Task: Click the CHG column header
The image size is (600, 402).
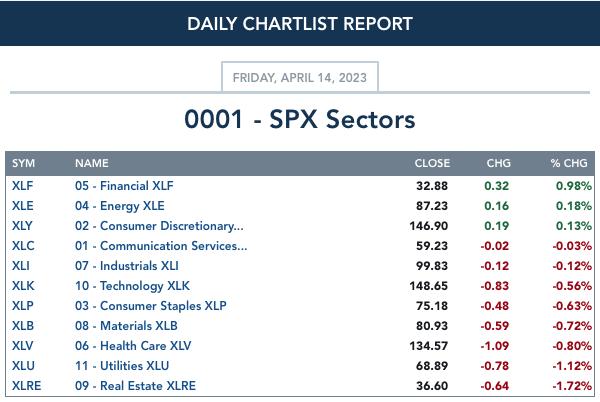Action: coord(498,163)
